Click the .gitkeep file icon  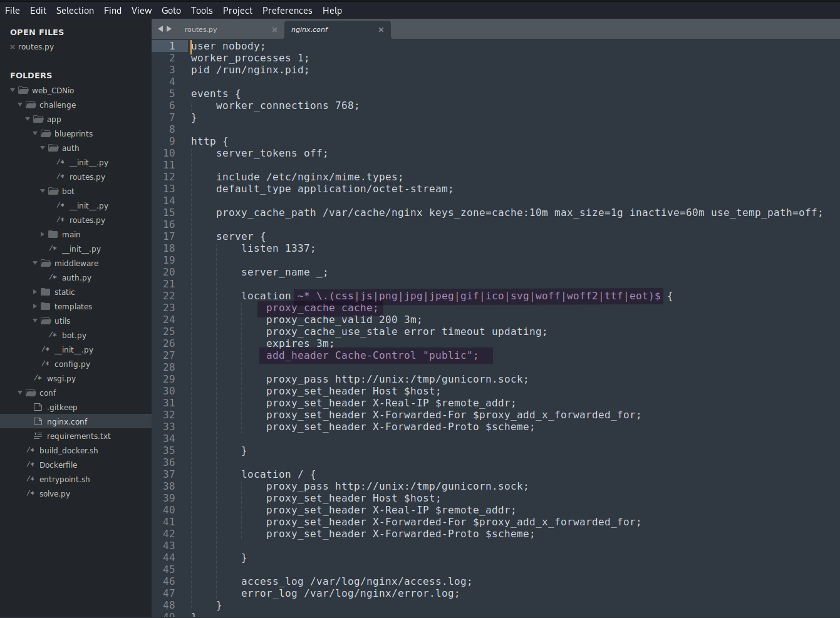[x=38, y=407]
